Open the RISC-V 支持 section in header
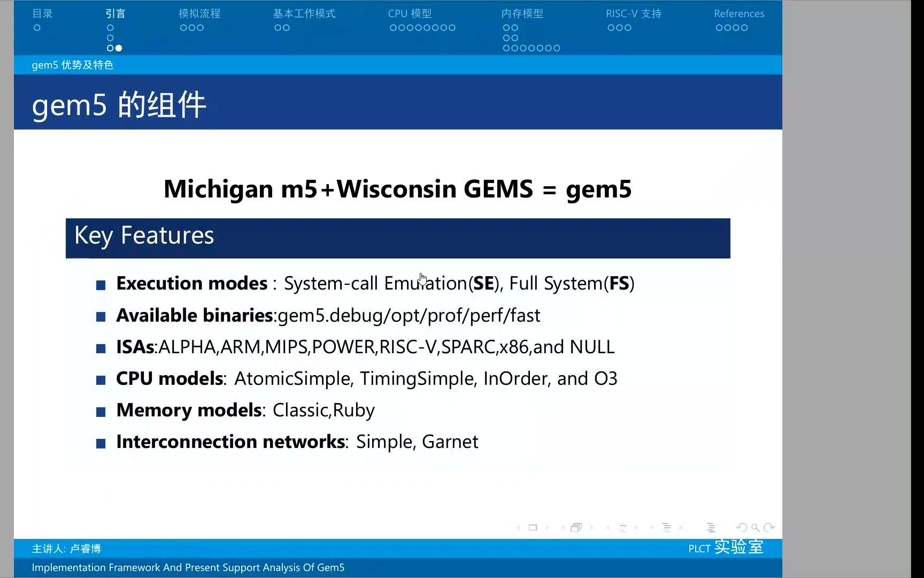 634,13
